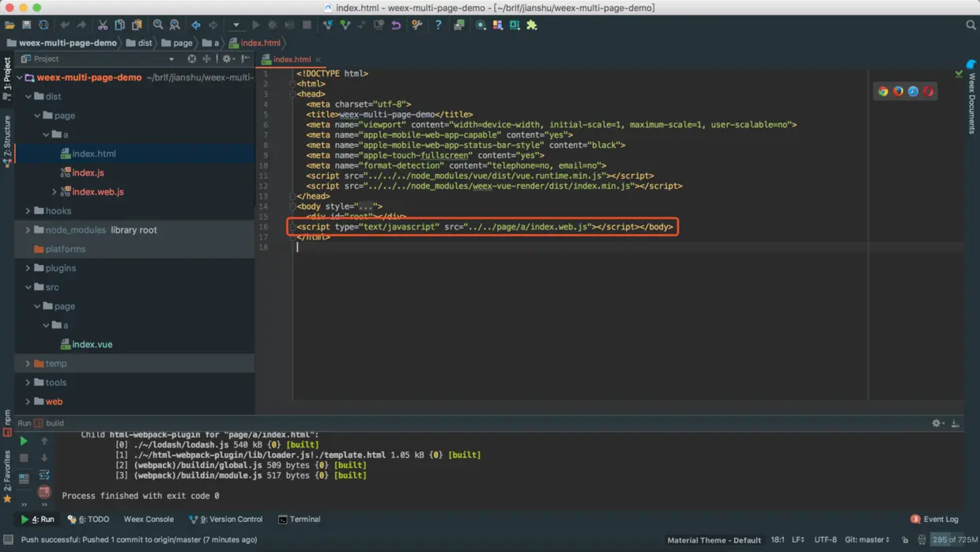
Task: Expand the node_modules library root folder
Action: 28,230
